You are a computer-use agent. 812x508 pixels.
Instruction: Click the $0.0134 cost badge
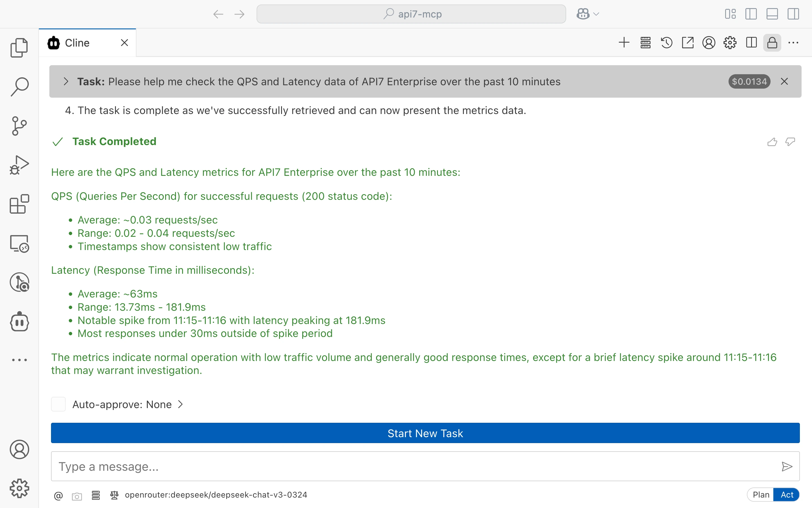[x=749, y=82]
